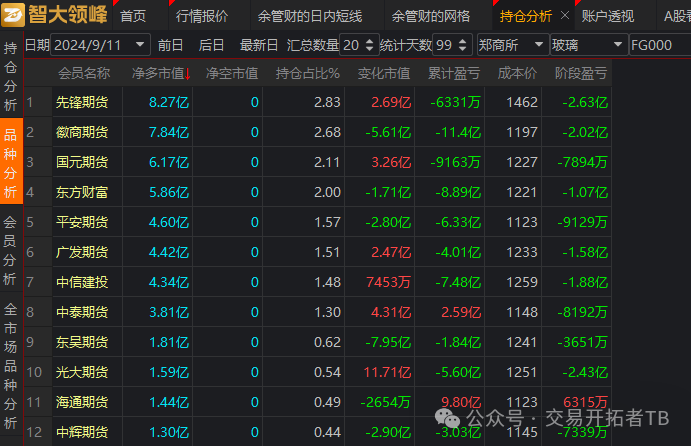Select the 光大期货 row
691x446 pixels.
click(318, 372)
